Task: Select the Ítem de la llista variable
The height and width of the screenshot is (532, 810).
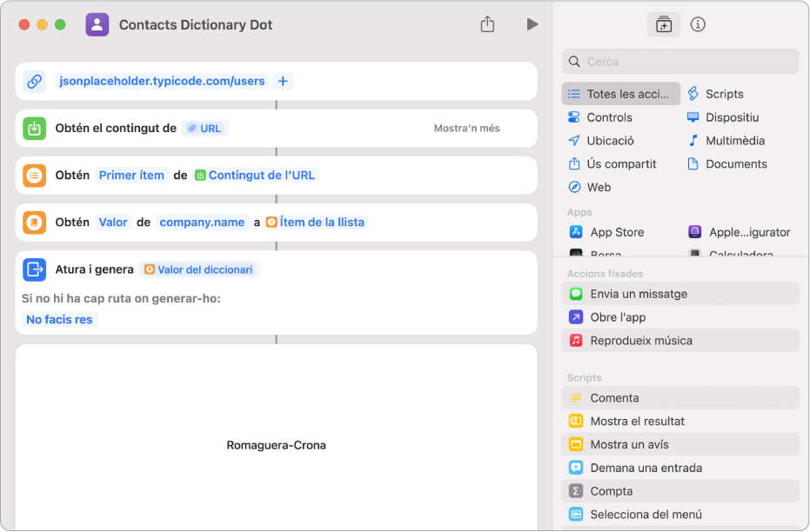Action: (x=316, y=223)
